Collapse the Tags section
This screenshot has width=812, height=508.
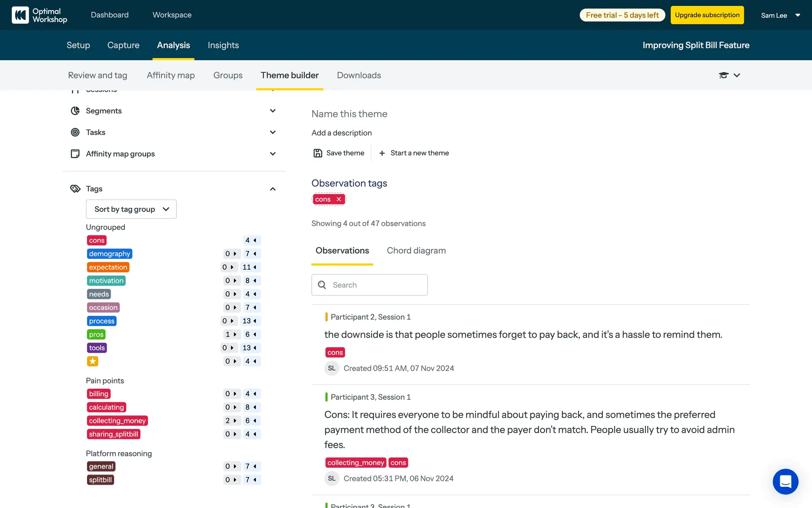click(273, 189)
